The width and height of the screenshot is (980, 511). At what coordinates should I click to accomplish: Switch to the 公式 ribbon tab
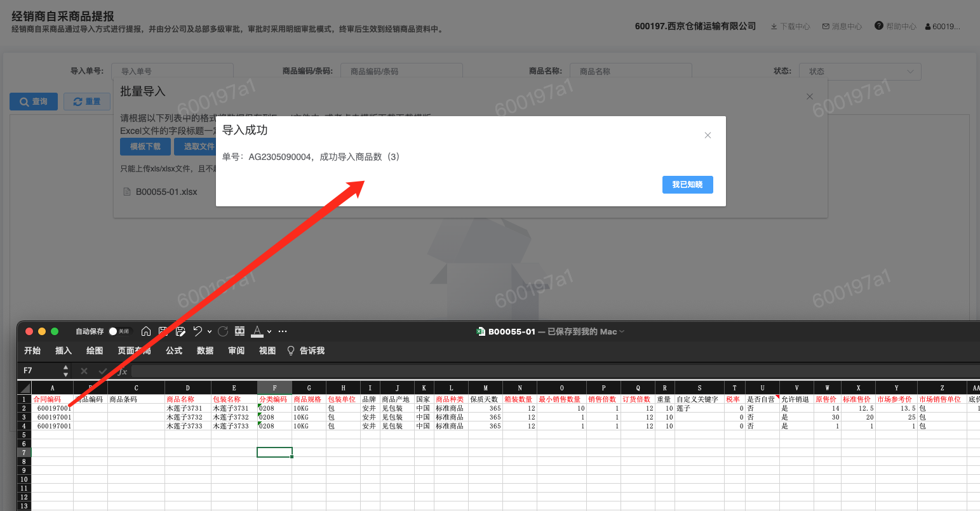174,350
